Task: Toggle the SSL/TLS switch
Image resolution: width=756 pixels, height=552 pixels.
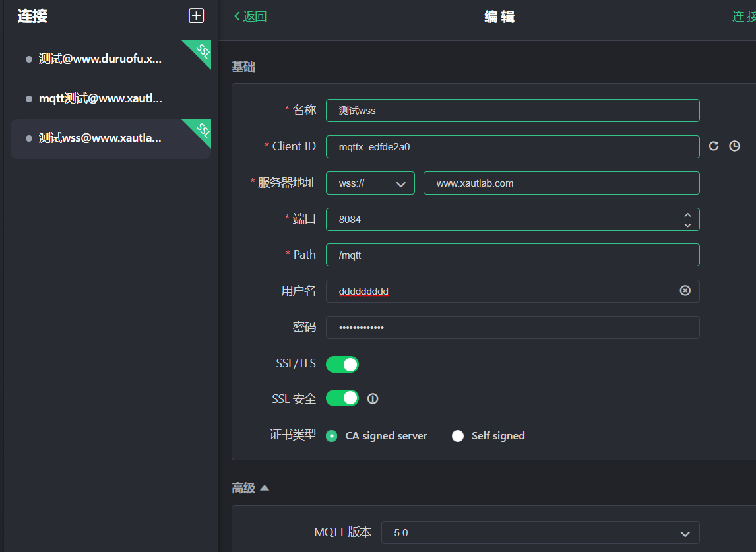Action: pos(342,364)
